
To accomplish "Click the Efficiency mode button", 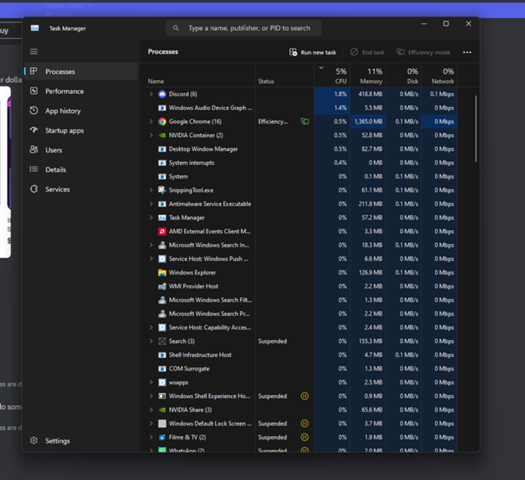I will point(423,52).
